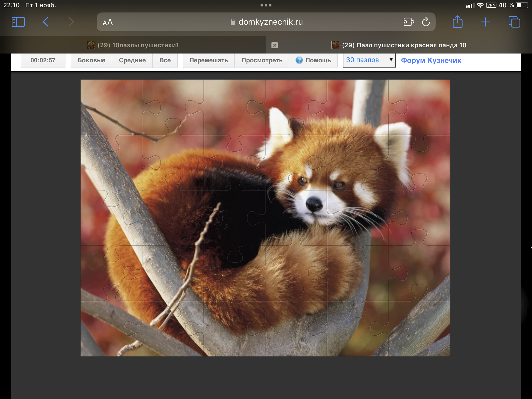This screenshot has height=399, width=532.
Task: Show Средние middle pieces
Action: coord(132,60)
